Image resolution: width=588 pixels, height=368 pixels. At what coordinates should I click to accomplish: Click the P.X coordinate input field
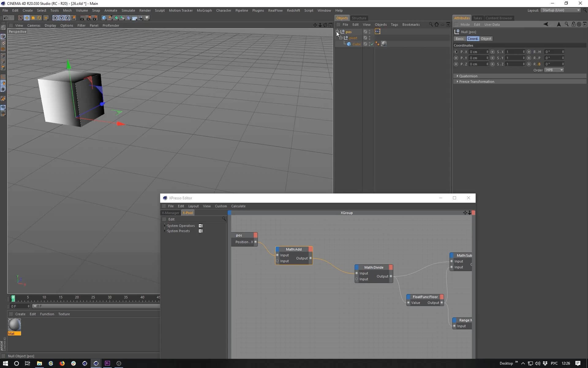point(477,52)
